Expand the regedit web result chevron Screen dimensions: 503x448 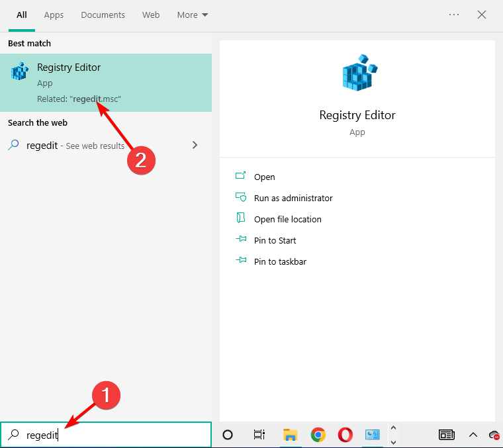[195, 145]
